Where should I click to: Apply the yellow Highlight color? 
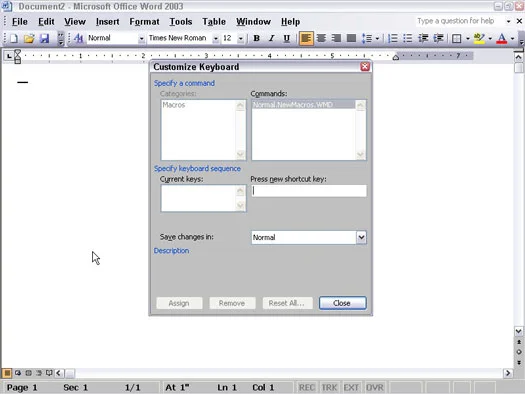coord(479,38)
